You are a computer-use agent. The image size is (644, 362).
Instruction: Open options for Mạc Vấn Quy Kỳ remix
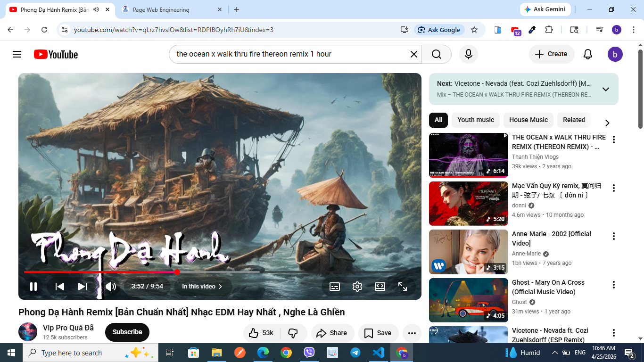[x=614, y=188]
